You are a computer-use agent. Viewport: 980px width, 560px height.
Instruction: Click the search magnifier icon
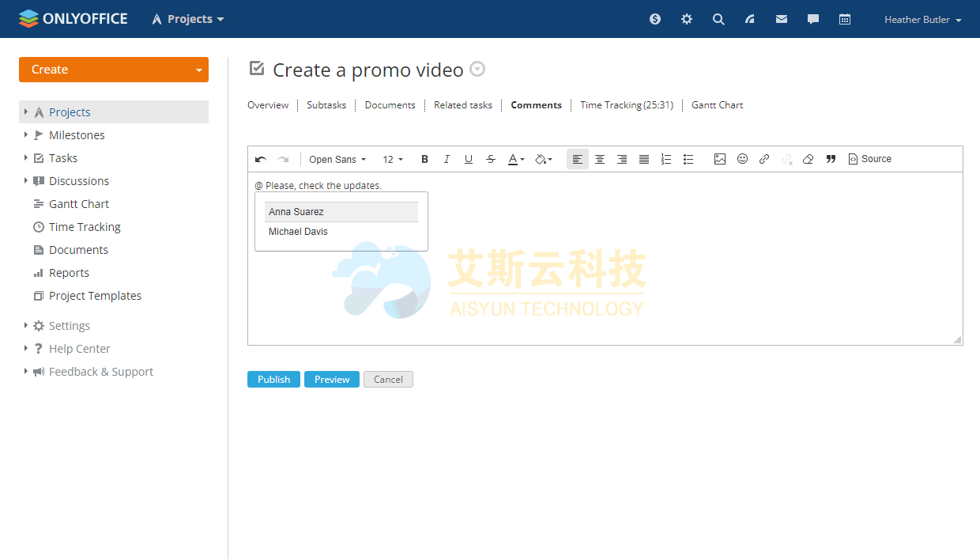[x=718, y=19]
